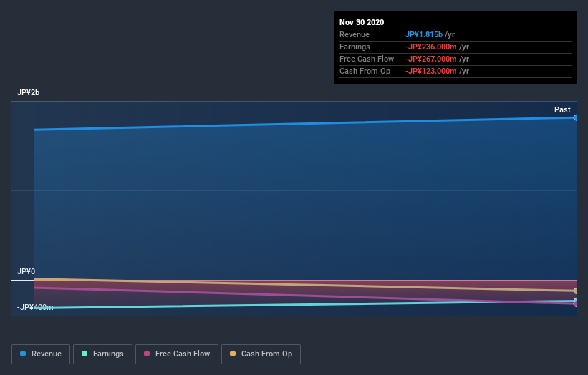Viewport: 588px width, 375px height.
Task: Click the Free Cash Flow label in tooltip
Action: [x=367, y=59]
